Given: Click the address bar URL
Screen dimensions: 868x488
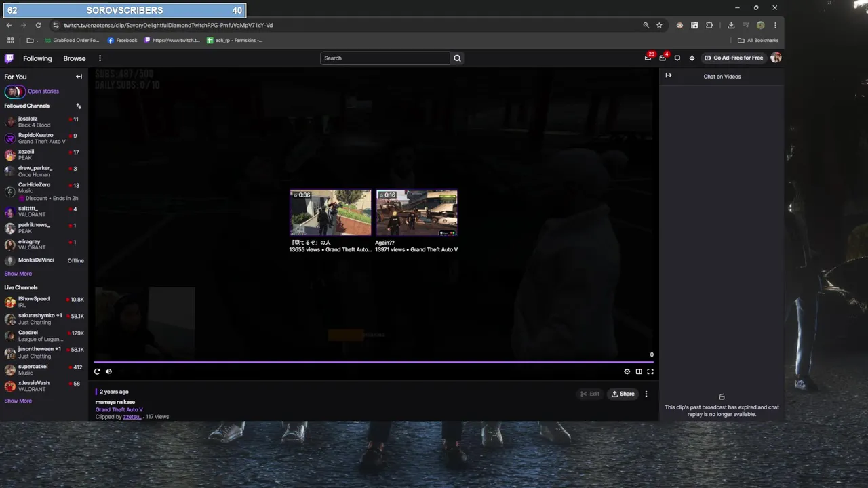Looking at the screenshot, I should 168,25.
